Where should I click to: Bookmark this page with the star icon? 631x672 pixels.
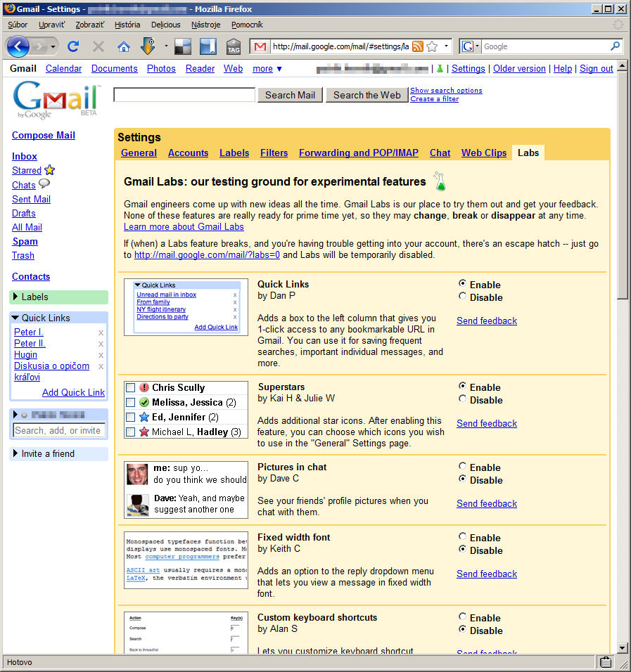click(x=432, y=46)
